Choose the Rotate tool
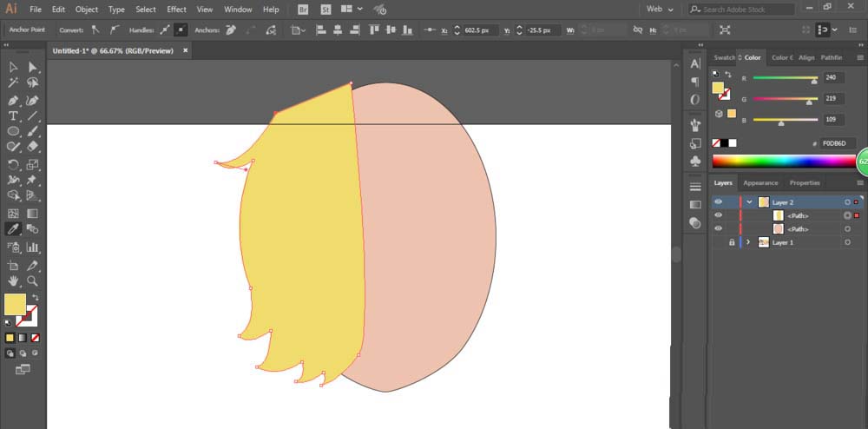This screenshot has width=868, height=429. coord(13,164)
